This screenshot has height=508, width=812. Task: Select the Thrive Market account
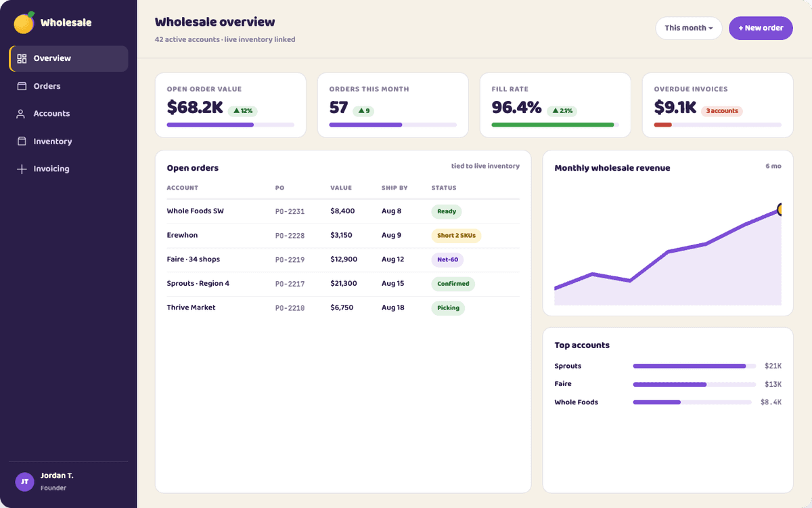(x=191, y=308)
